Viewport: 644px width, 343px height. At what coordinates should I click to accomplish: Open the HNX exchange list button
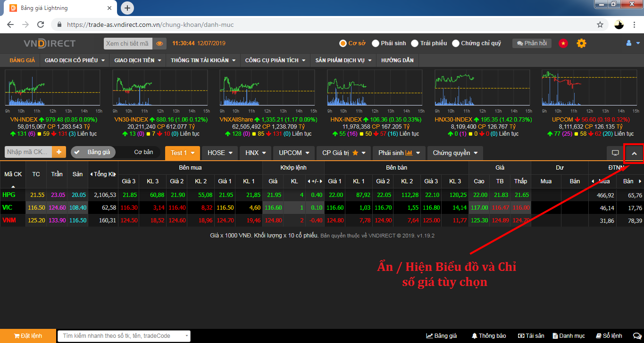coord(256,153)
